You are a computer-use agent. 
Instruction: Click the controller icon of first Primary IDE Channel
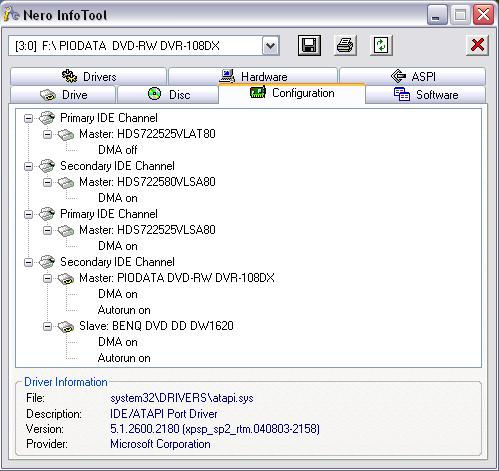47,118
